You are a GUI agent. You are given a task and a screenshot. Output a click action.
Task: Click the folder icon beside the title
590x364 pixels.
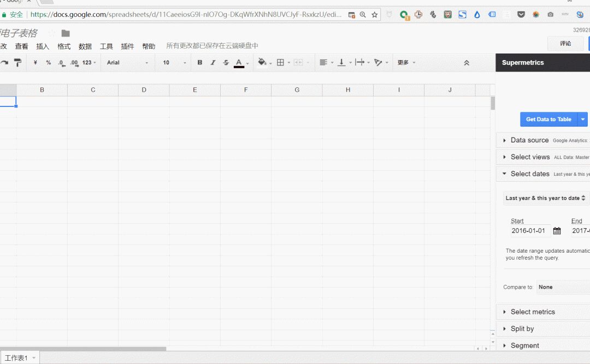66,33
